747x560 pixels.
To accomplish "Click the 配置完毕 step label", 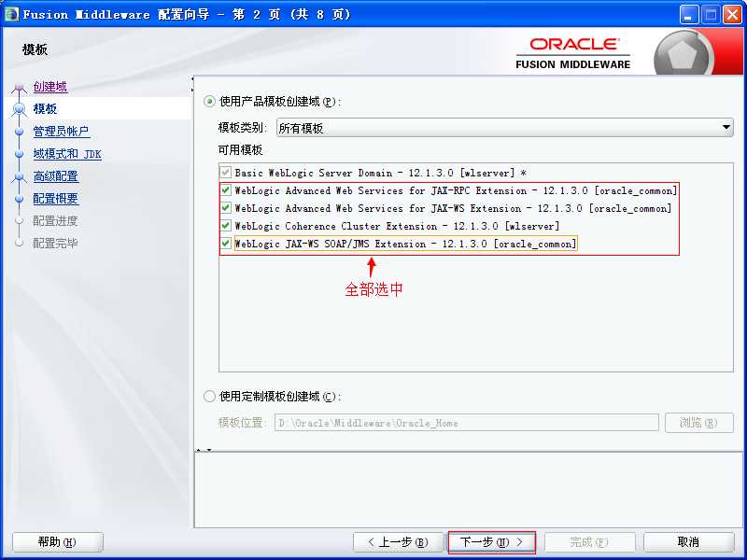I will point(55,244).
